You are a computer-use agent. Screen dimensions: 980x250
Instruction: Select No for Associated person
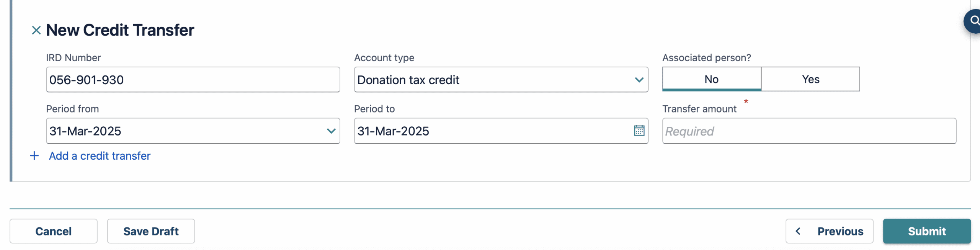point(711,79)
